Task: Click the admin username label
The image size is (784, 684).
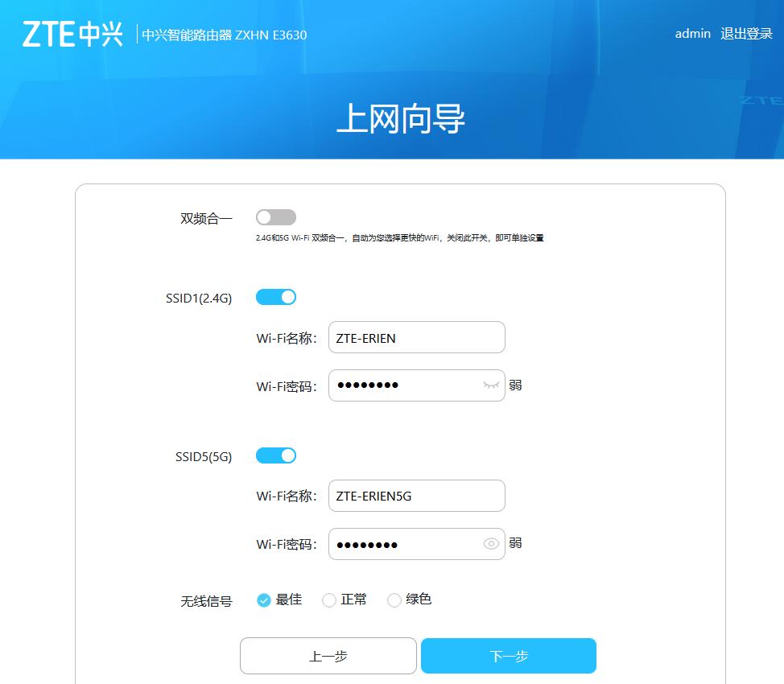Action: click(x=691, y=34)
